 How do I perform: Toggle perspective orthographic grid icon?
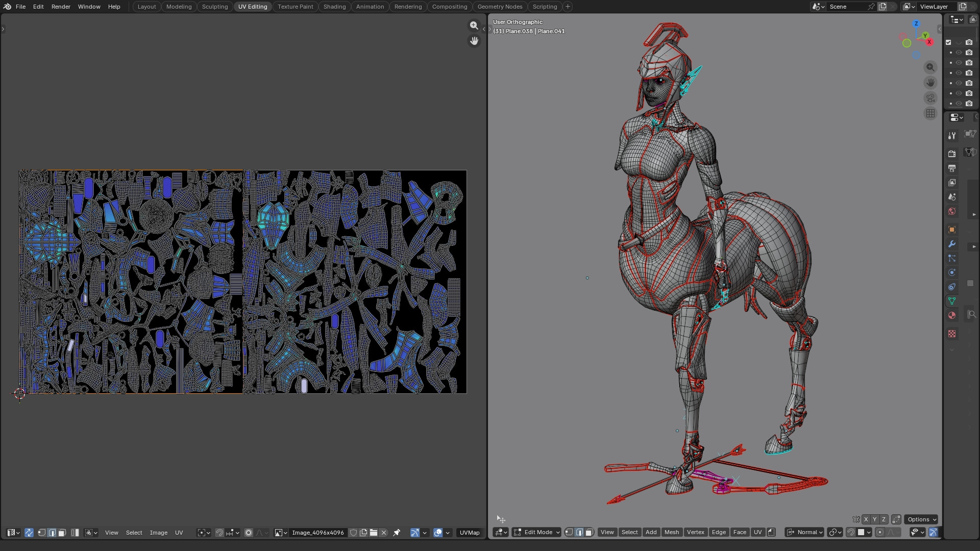coord(930,113)
